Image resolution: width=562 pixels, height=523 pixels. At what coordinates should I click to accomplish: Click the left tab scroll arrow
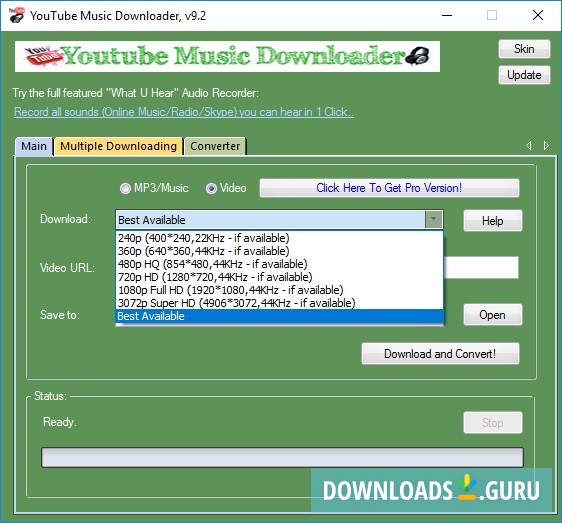tap(529, 146)
